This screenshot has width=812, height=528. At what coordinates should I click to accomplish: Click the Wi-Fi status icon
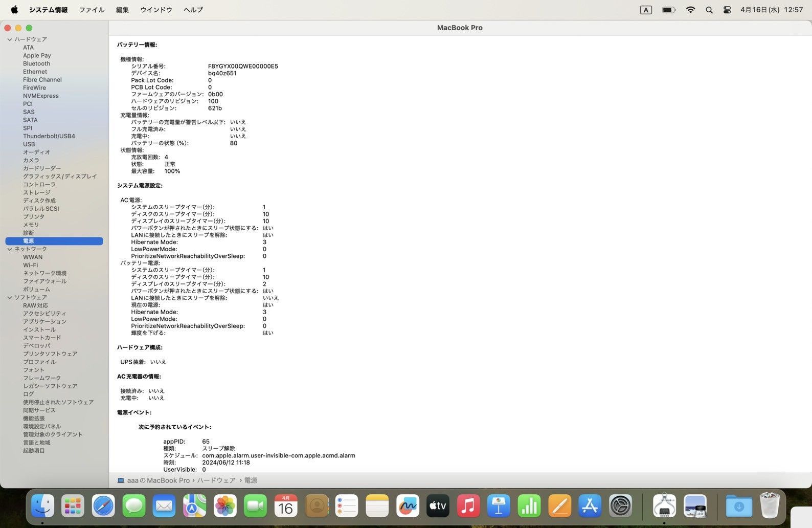click(690, 10)
